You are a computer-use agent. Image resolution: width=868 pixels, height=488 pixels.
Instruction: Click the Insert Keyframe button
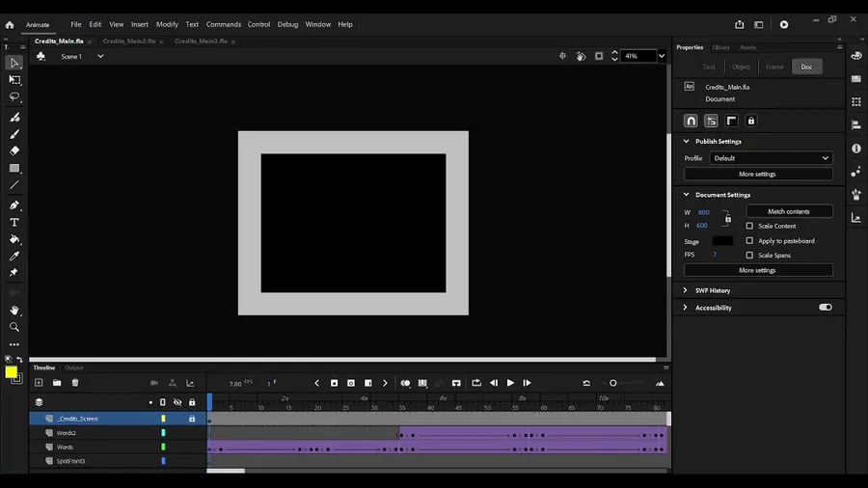335,383
